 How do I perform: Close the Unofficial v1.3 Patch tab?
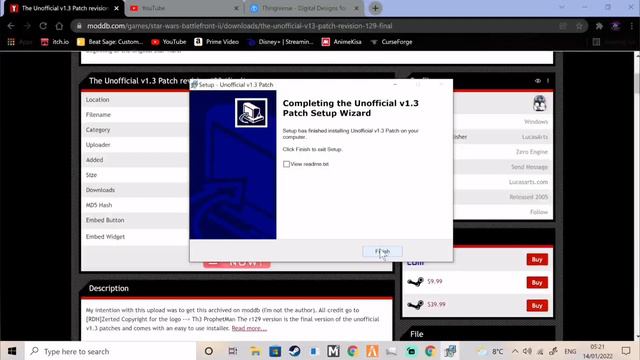click(x=117, y=8)
